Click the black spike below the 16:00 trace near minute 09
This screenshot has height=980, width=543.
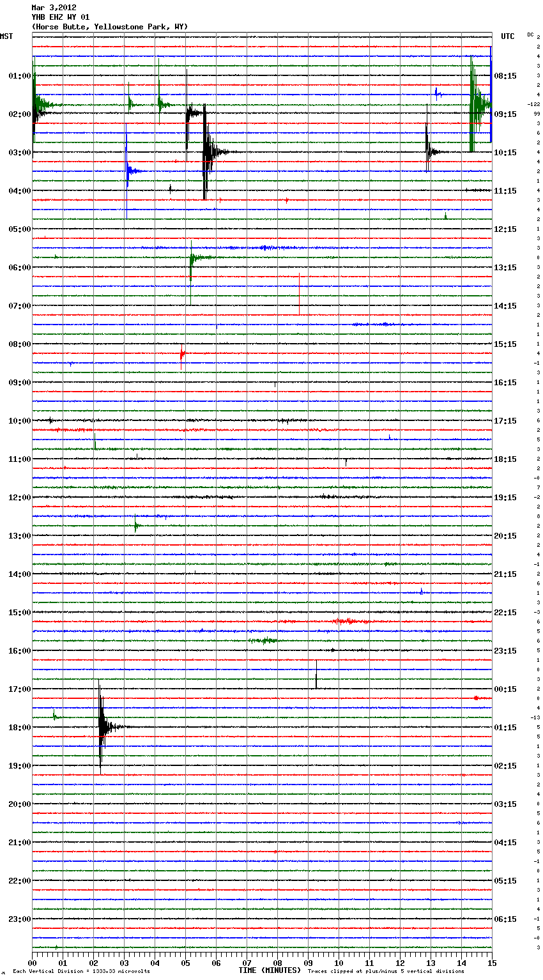(x=316, y=675)
